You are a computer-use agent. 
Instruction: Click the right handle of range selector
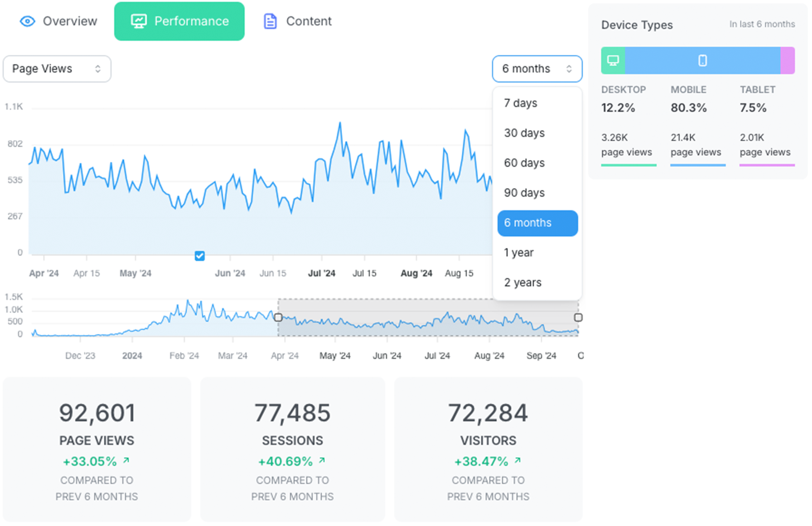click(578, 318)
